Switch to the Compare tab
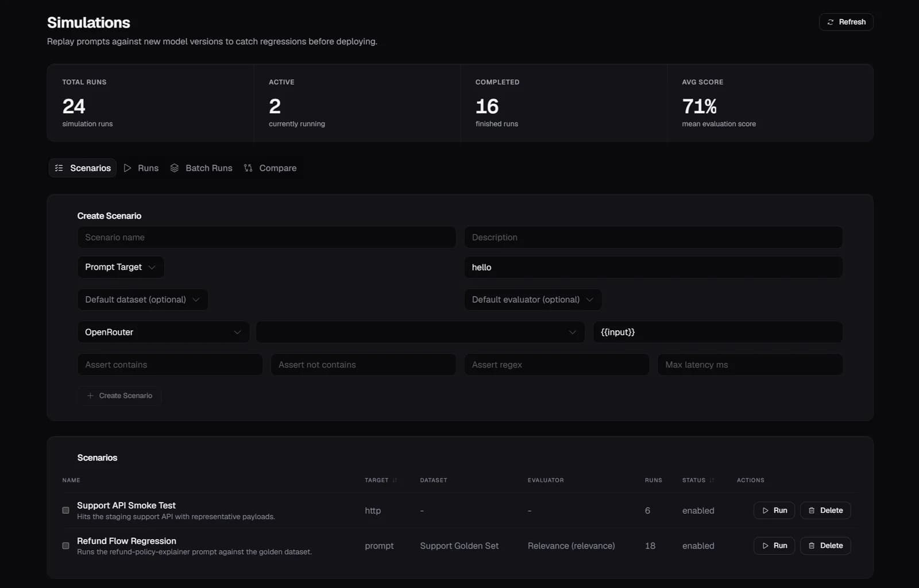The image size is (919, 588). coord(271,168)
